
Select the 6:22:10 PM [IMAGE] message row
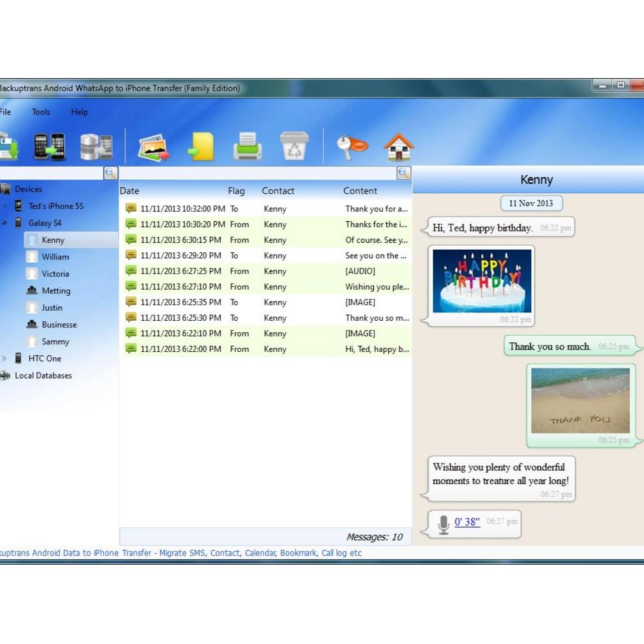(x=267, y=333)
